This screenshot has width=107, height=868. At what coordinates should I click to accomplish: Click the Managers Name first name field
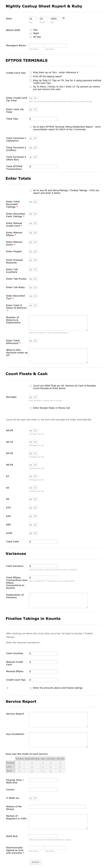36,45
